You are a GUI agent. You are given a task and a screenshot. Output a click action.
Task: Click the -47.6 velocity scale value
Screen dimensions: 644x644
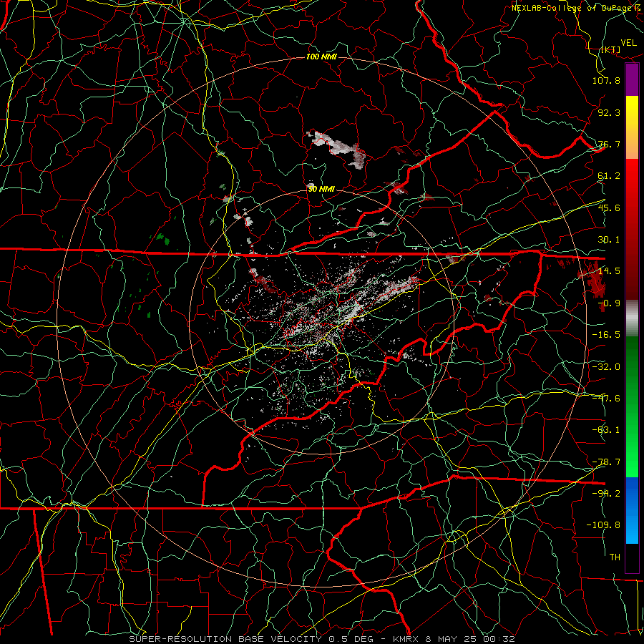click(x=606, y=399)
